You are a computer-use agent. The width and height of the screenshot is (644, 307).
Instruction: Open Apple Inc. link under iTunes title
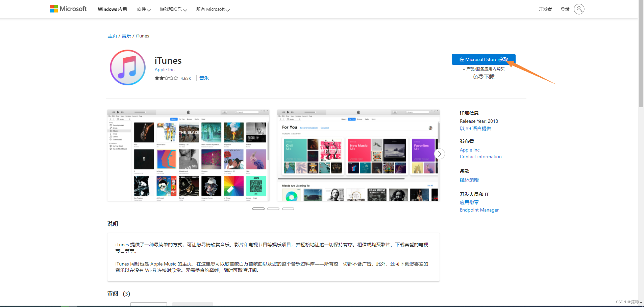[x=165, y=69]
